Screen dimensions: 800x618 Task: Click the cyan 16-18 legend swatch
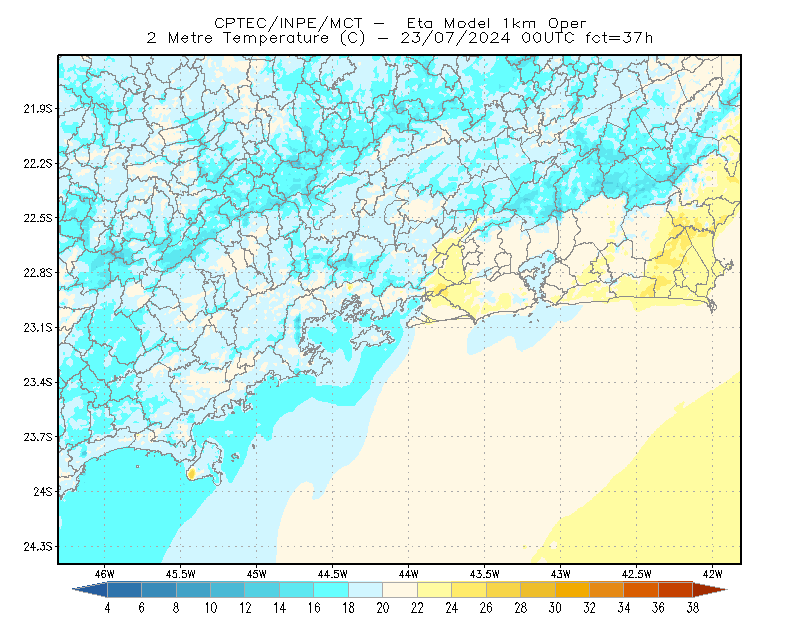point(331,589)
